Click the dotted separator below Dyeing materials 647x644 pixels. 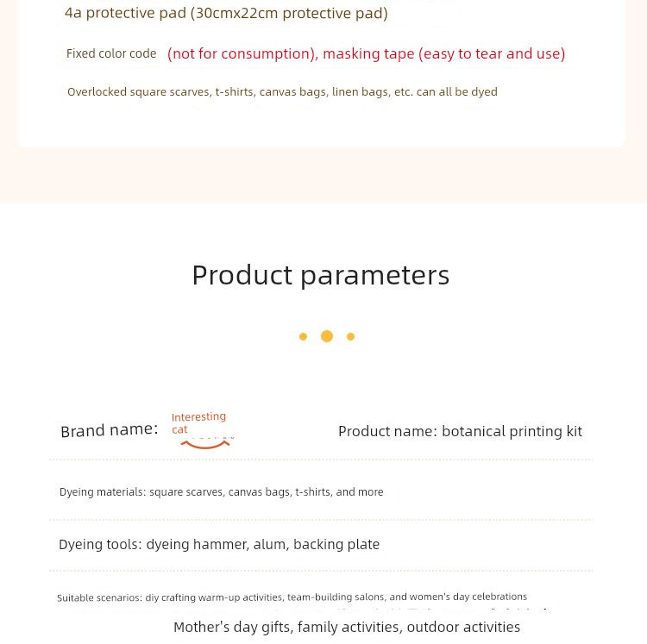coord(321,520)
